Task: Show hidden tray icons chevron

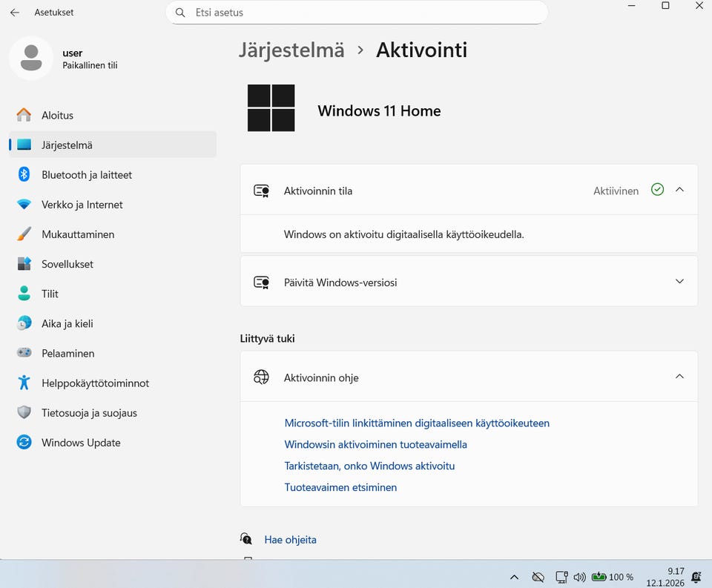Action: coord(514,577)
